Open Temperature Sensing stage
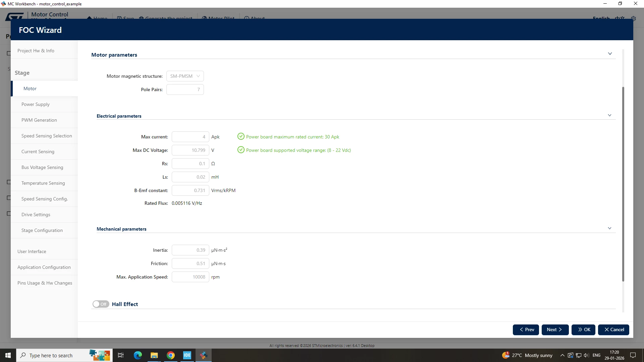This screenshot has width=644, height=362. click(x=44, y=183)
